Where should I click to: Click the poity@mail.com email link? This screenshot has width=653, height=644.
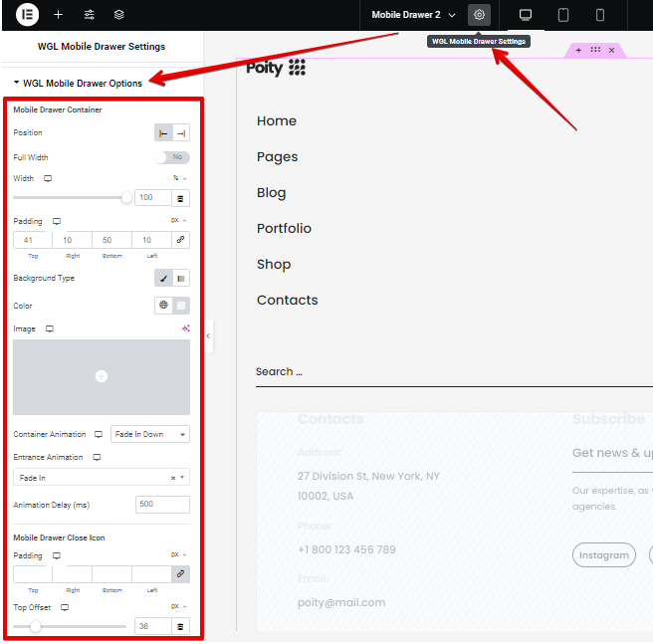click(x=341, y=602)
